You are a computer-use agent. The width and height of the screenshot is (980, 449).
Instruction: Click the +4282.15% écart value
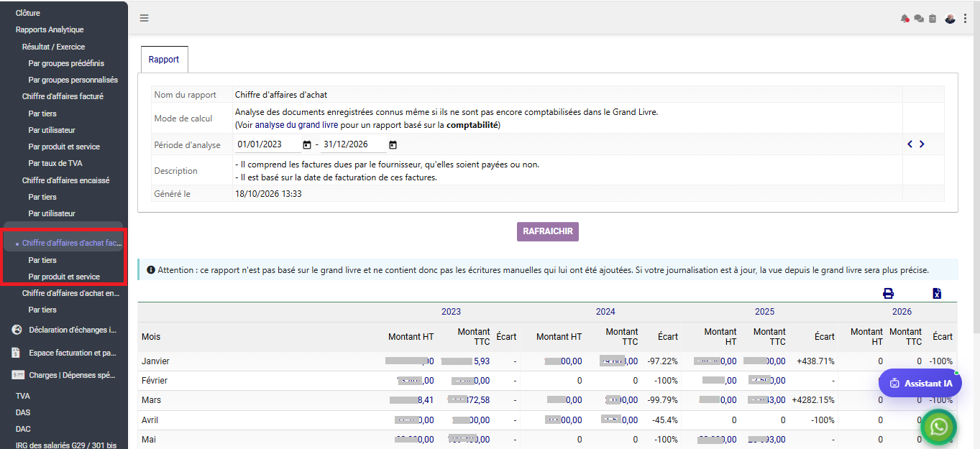point(813,399)
